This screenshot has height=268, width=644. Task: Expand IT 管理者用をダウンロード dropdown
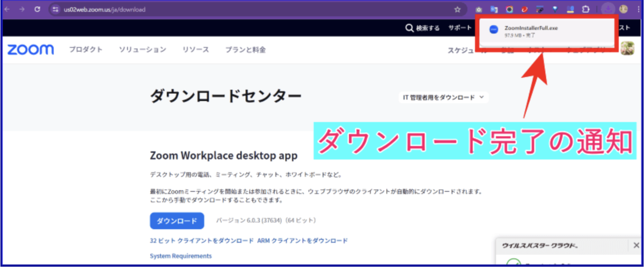click(443, 98)
